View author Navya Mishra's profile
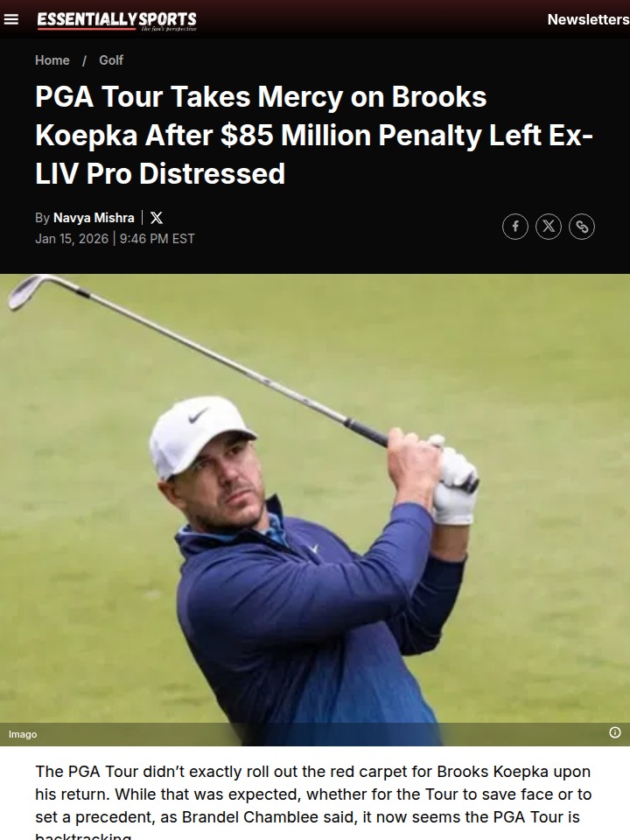The width and height of the screenshot is (630, 840). point(94,218)
